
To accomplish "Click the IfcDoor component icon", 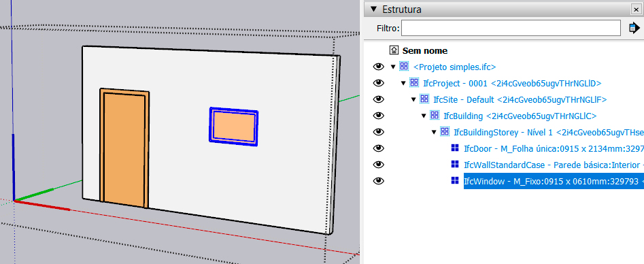I will (x=454, y=148).
